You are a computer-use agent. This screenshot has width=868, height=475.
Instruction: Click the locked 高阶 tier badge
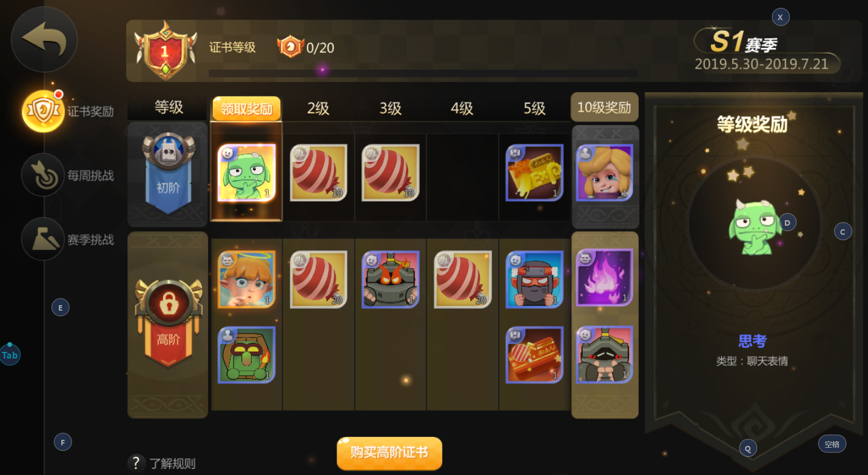tap(168, 322)
